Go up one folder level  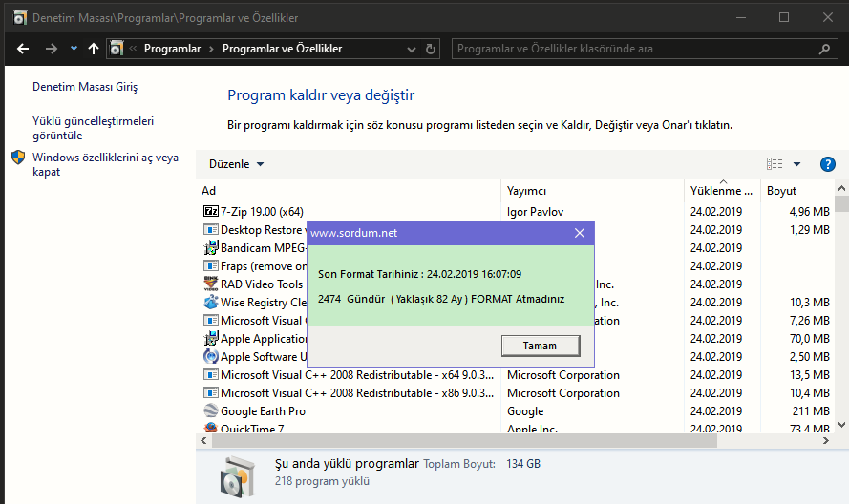(x=94, y=49)
